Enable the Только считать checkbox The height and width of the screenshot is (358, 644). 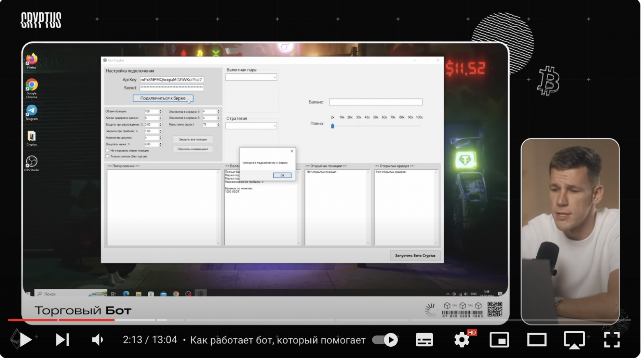(x=107, y=156)
